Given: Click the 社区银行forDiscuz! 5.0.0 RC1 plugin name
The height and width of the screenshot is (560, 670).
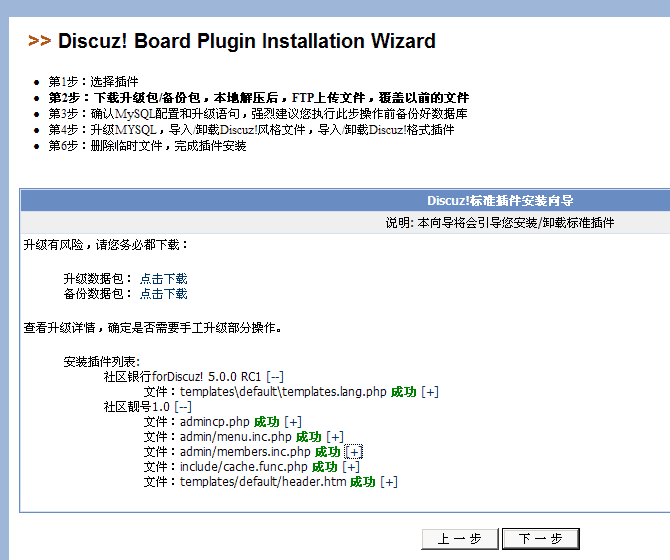Looking at the screenshot, I should 182,377.
